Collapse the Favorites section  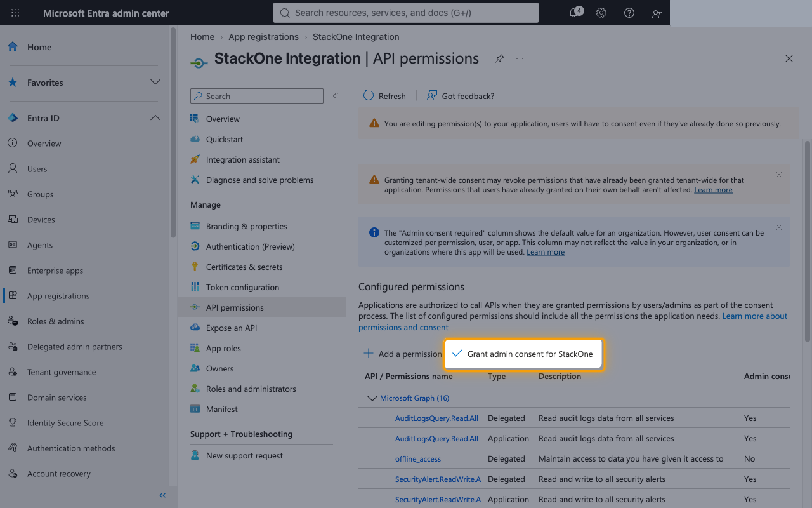(155, 83)
